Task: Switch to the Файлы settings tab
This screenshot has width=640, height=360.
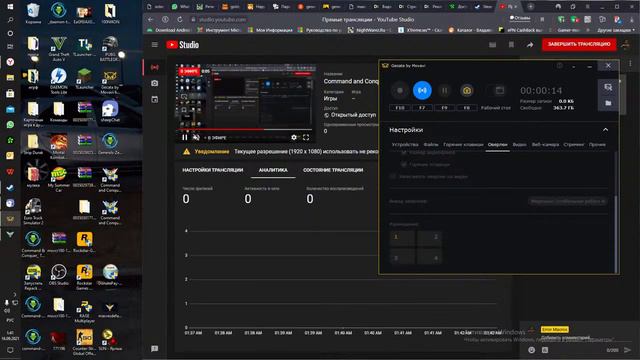Action: (431, 144)
